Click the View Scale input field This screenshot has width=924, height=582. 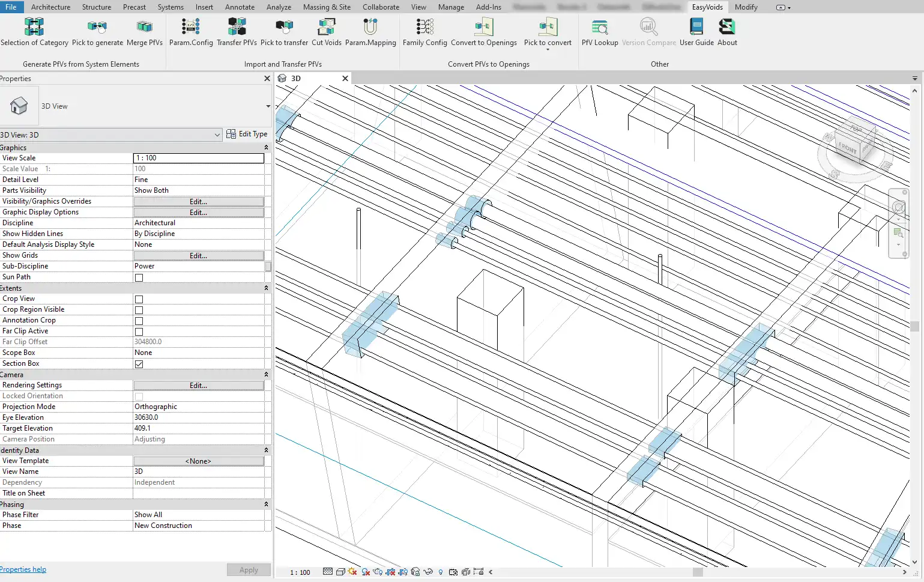[198, 158]
